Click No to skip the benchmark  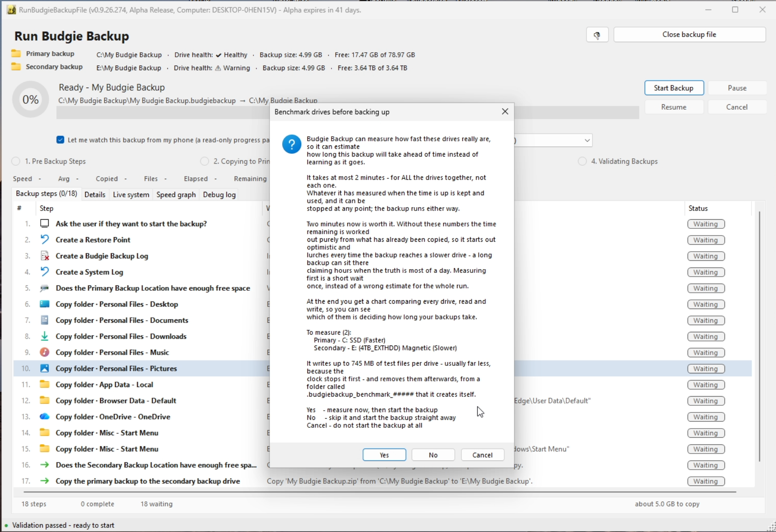click(x=433, y=455)
